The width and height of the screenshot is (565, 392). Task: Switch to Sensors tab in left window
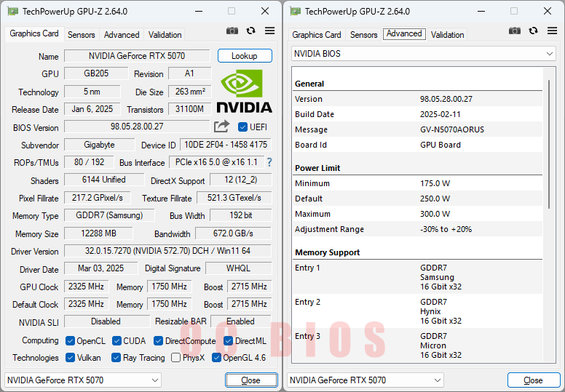pos(82,35)
